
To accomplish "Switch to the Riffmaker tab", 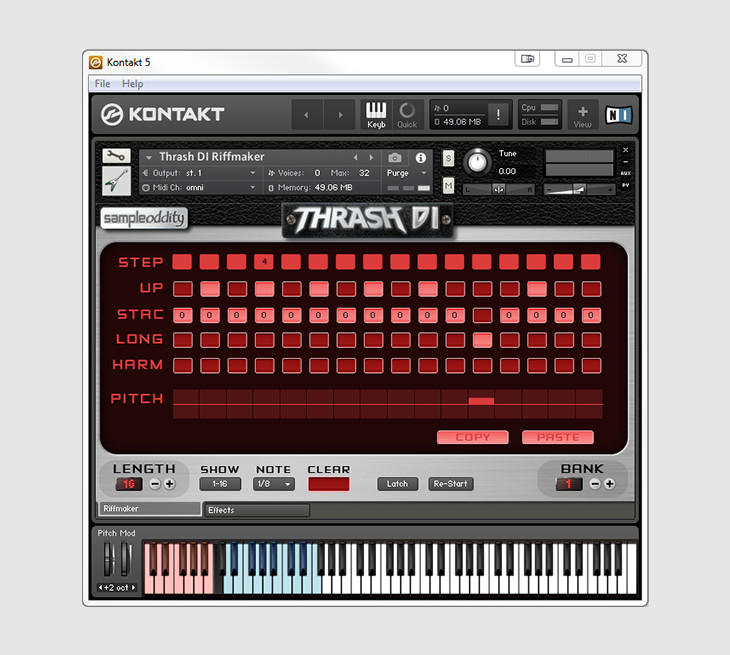I will pyautogui.click(x=149, y=508).
